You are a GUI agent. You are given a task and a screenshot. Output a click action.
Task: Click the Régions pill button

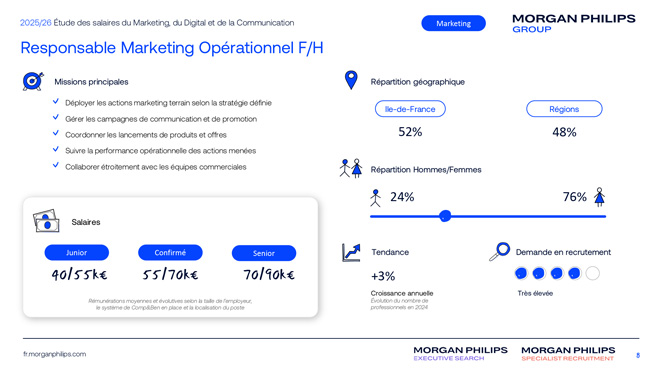(564, 109)
